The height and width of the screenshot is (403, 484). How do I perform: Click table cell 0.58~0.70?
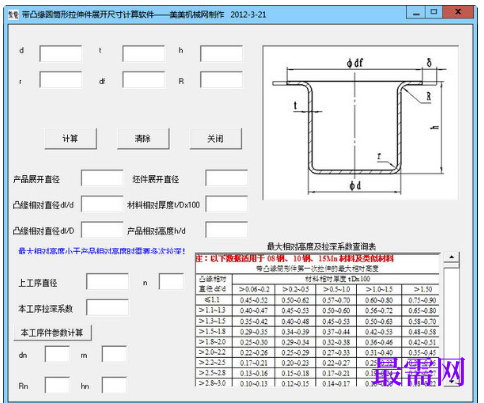[422, 321]
